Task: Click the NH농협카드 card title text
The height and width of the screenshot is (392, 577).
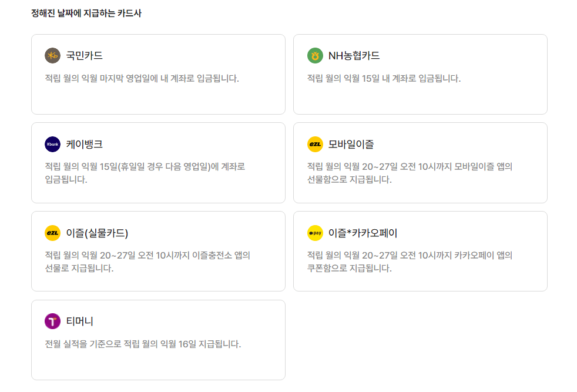Action: coord(353,56)
